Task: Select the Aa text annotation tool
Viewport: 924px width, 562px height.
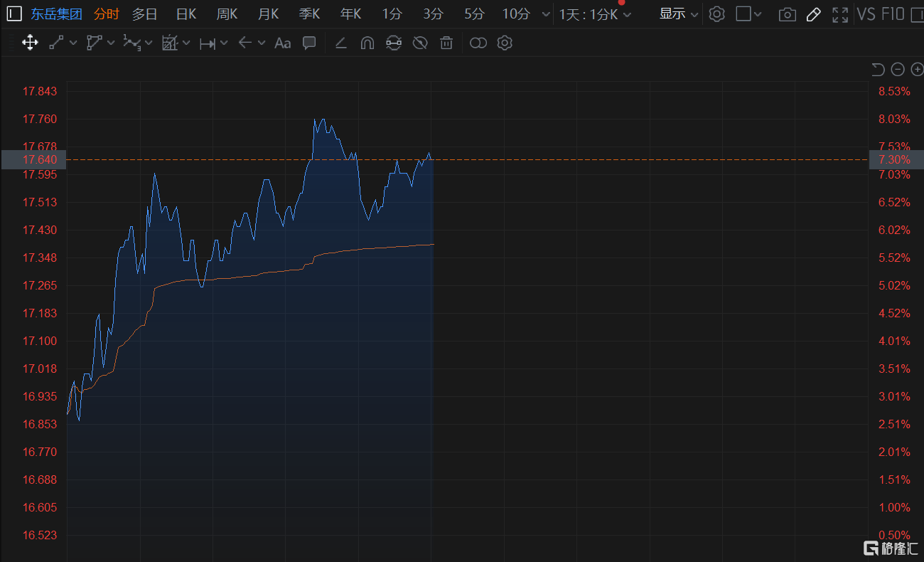Action: [282, 43]
